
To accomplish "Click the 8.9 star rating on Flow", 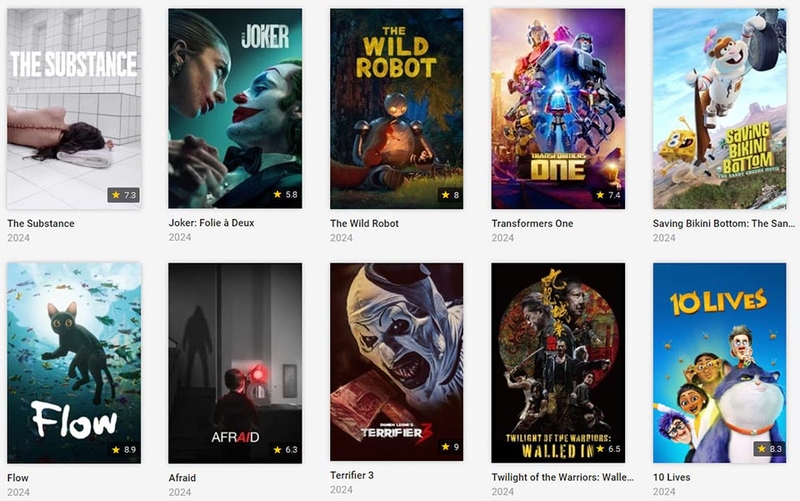I will [x=123, y=449].
